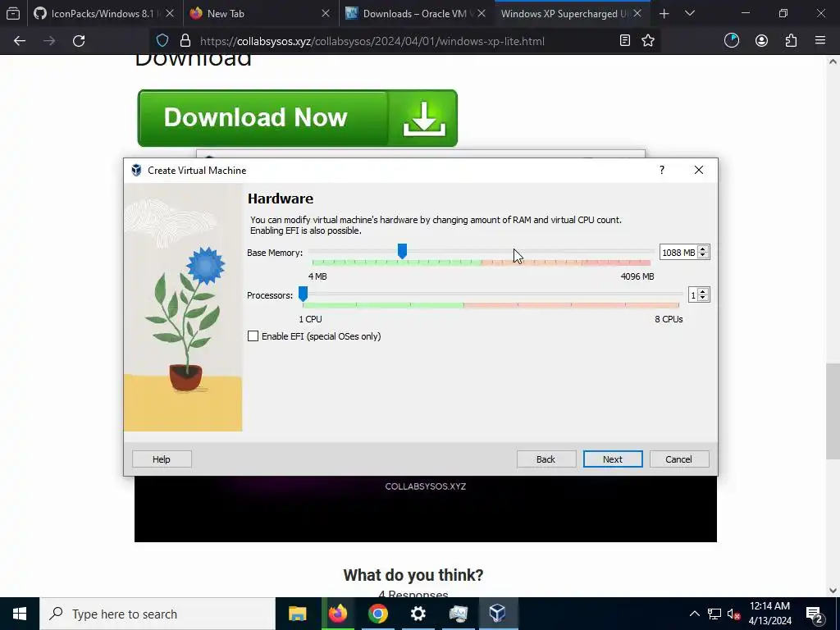Open the Firefox hamburger menu

tap(820, 41)
